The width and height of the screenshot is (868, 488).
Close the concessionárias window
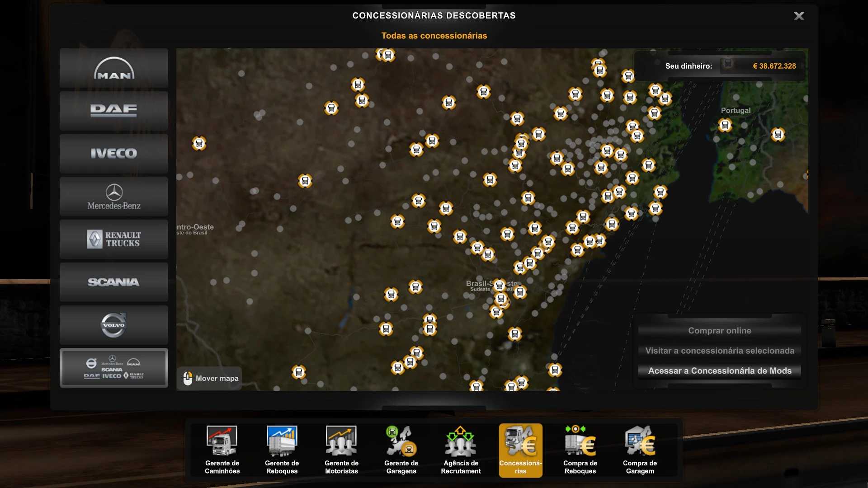(x=799, y=16)
